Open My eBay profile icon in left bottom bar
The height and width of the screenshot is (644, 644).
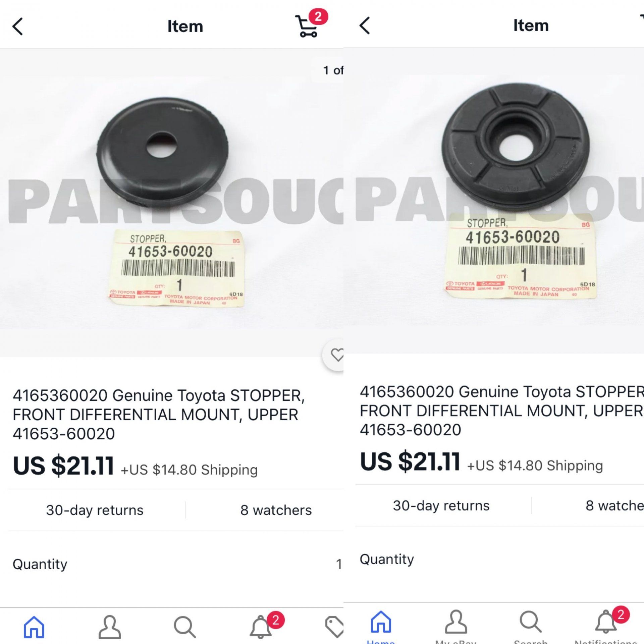tap(109, 626)
